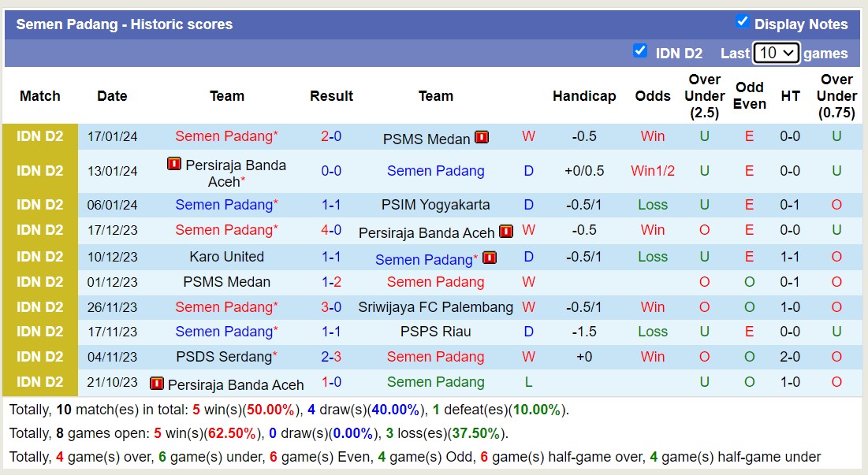This screenshot has height=475, width=868.
Task: Click the IDN D2 league label in the first row
Action: coord(39,136)
